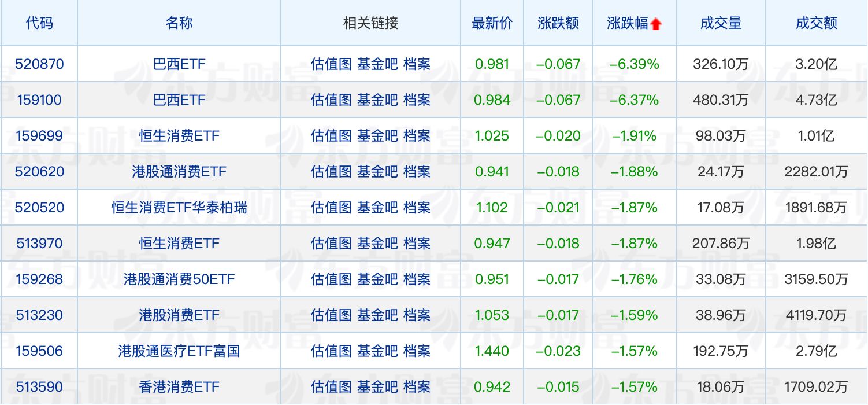Open 档案 for 港股通医疗ETF富国

(x=417, y=351)
